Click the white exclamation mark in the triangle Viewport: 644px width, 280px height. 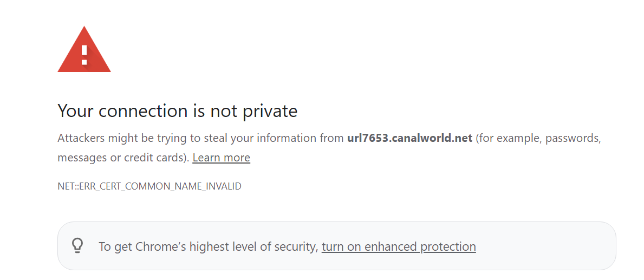click(84, 55)
